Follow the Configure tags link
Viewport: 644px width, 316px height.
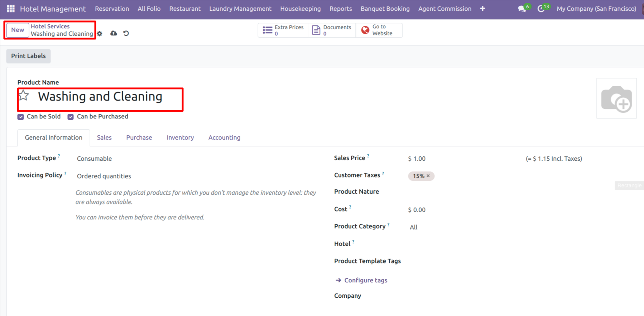[365, 280]
